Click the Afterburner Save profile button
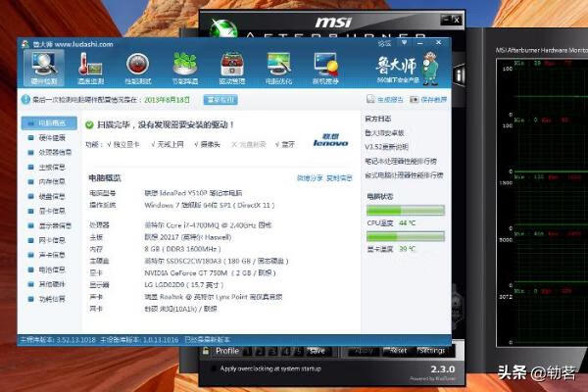 click(317, 351)
